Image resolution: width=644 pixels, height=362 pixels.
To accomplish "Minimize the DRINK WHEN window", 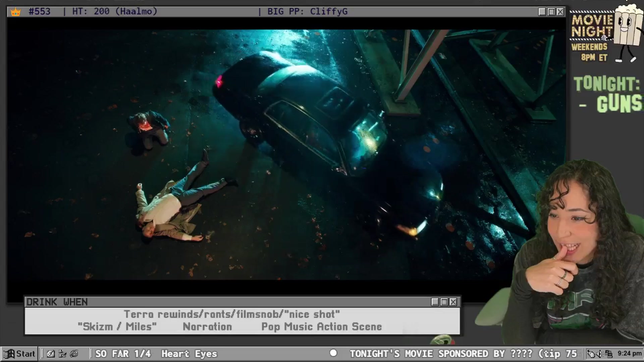I will [x=435, y=302].
